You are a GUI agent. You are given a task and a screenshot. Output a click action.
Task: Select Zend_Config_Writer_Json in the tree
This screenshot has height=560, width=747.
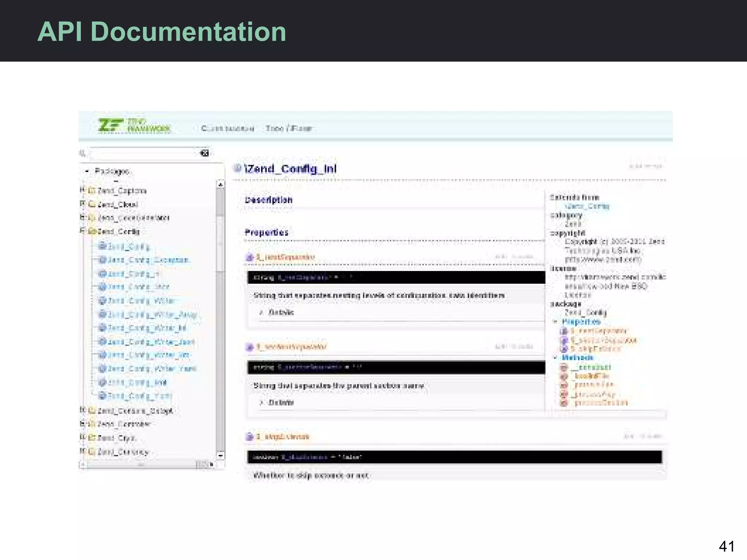tap(151, 342)
